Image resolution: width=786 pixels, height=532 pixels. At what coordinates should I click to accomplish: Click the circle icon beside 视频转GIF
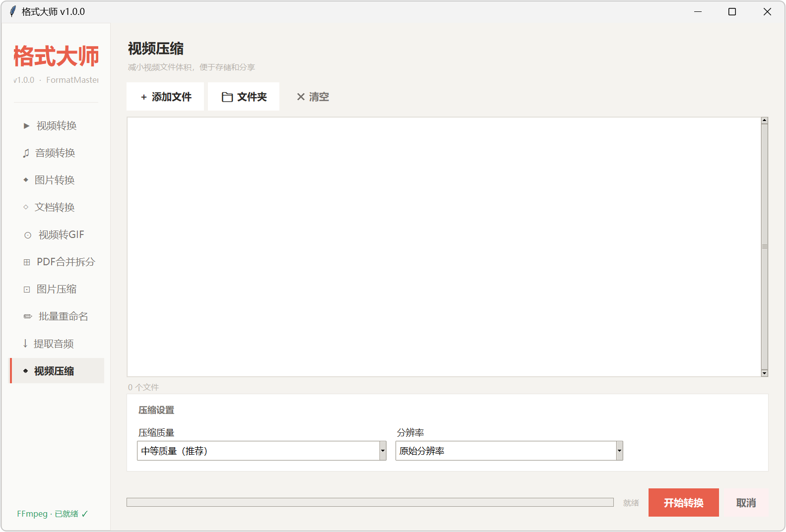(28, 235)
